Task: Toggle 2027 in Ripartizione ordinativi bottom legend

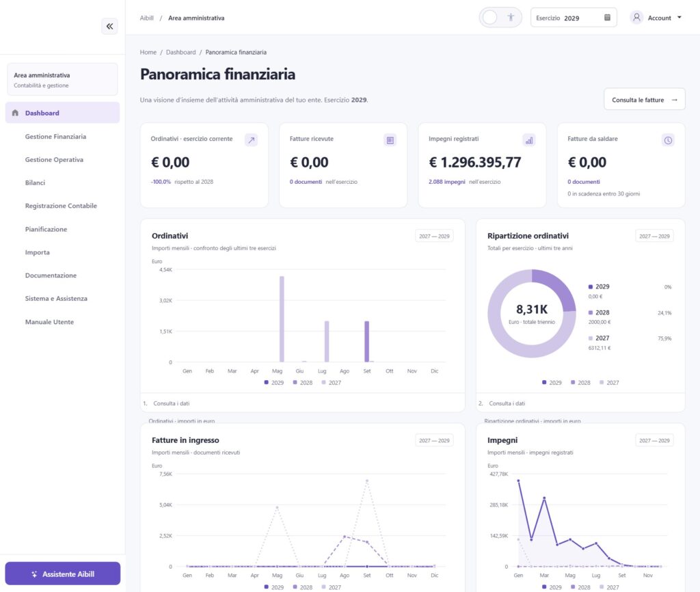Action: click(609, 383)
